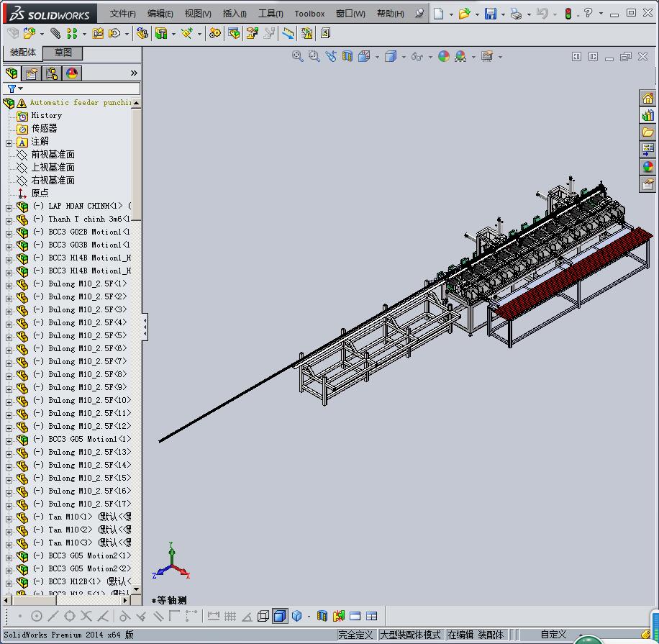
Task: Expand the 注解 annotations folder
Action: 9,142
